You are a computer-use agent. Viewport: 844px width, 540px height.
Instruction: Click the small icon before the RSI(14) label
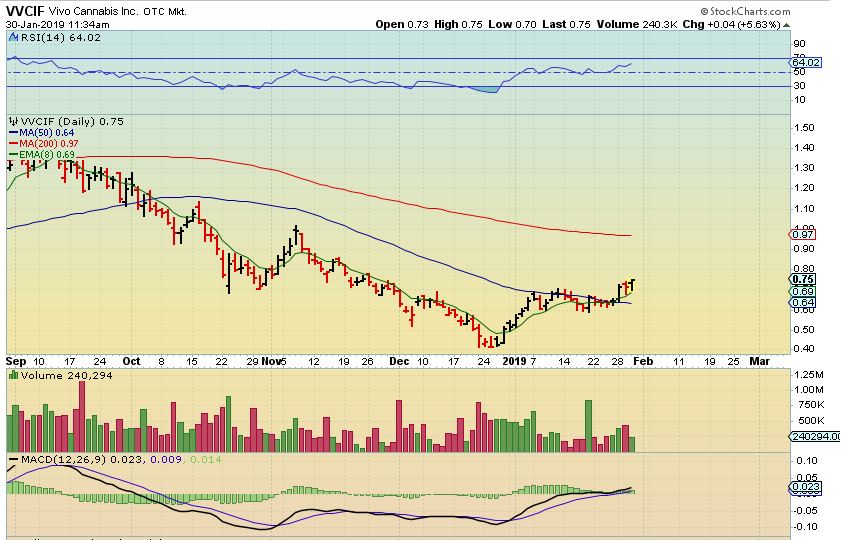(13, 38)
